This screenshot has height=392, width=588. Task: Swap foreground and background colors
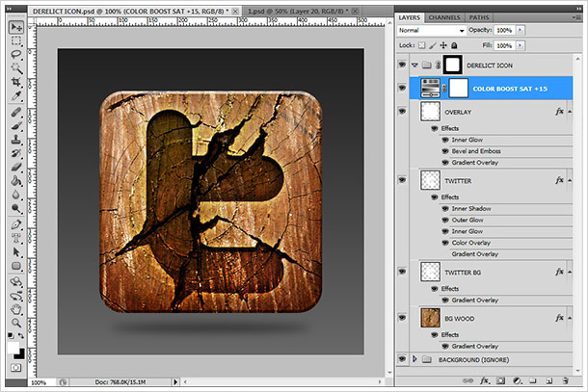point(20,336)
